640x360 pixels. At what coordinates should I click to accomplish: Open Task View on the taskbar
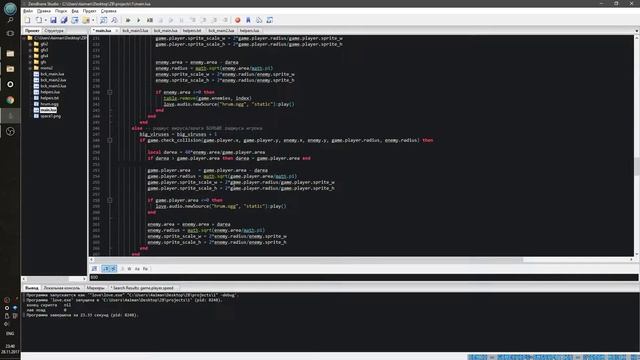click(x=10, y=33)
